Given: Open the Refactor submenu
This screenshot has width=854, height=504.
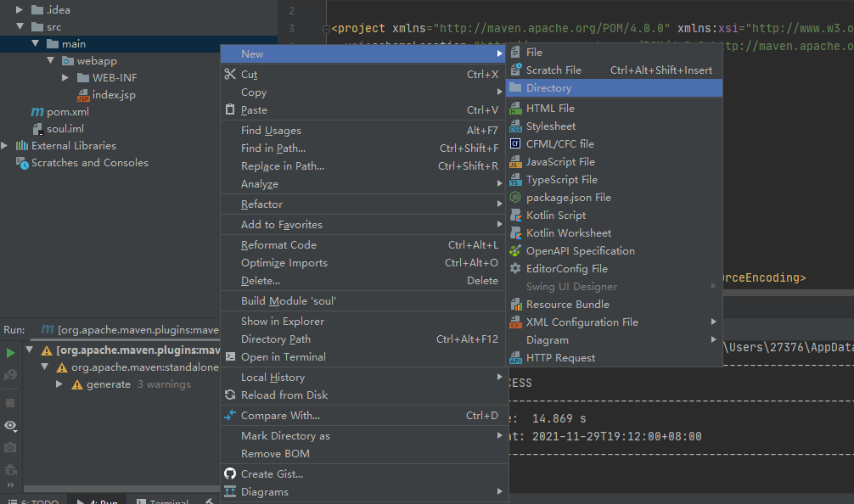Looking at the screenshot, I should 364,204.
